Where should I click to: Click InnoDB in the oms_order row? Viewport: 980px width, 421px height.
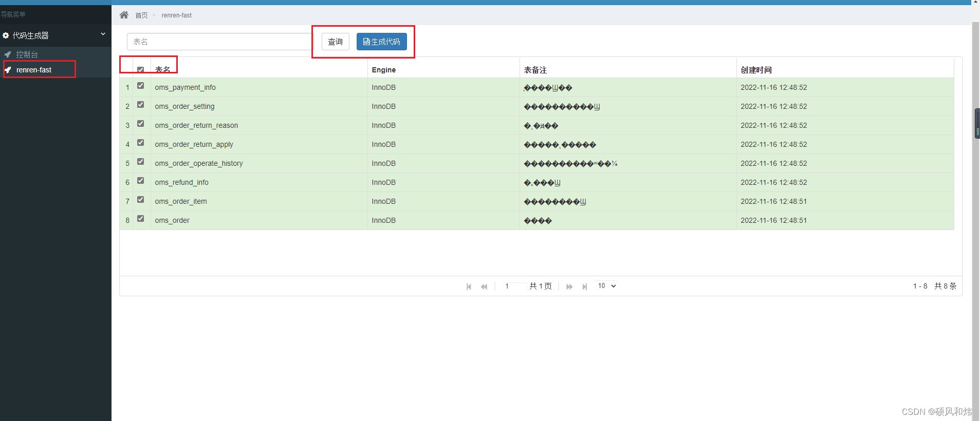point(384,220)
